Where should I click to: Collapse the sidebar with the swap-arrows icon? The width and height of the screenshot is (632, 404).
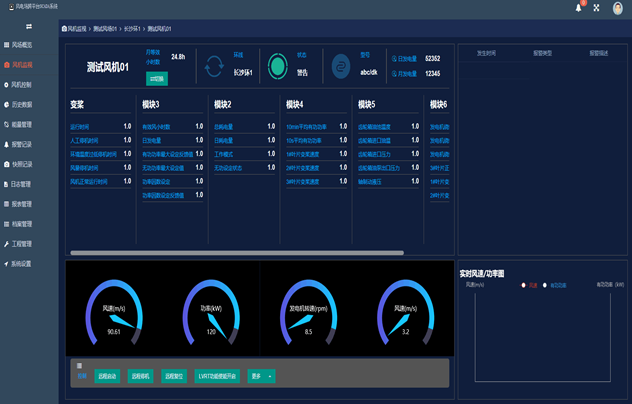point(29,27)
